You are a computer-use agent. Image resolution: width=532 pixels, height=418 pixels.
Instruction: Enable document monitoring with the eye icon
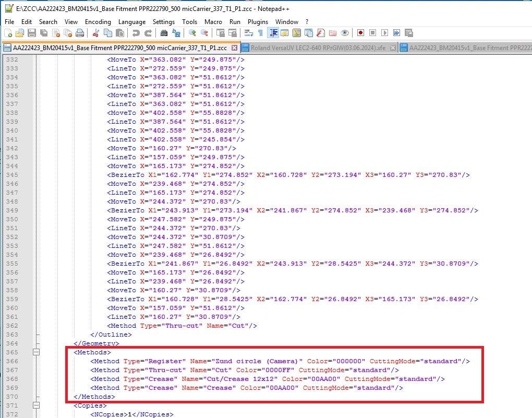pyautogui.click(x=344, y=32)
